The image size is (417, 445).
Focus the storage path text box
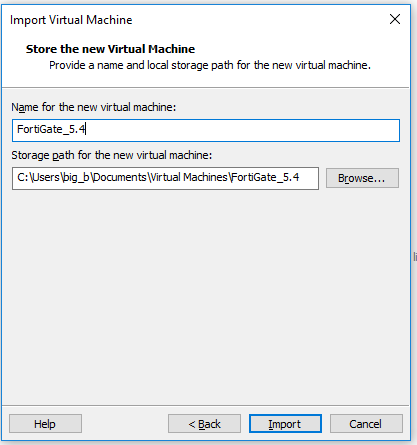165,178
